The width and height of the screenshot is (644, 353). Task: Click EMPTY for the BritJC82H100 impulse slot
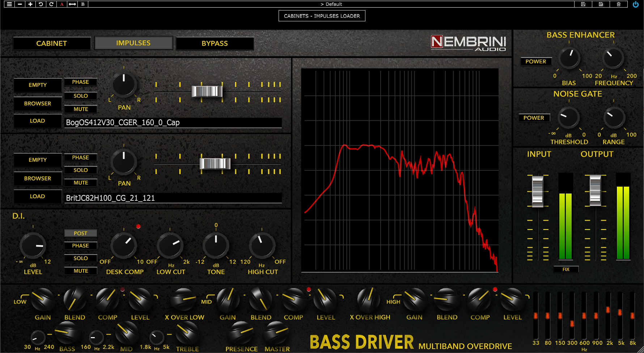(x=38, y=160)
